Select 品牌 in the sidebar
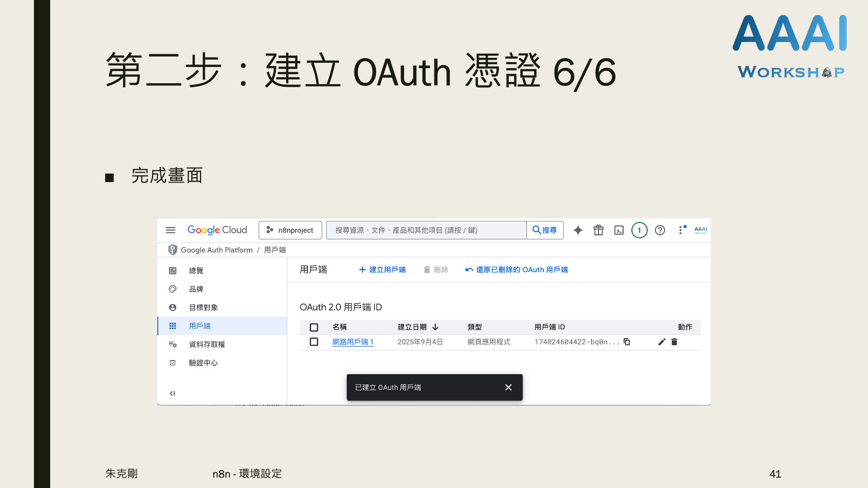Viewport: 868px width, 488px height. [x=196, y=289]
